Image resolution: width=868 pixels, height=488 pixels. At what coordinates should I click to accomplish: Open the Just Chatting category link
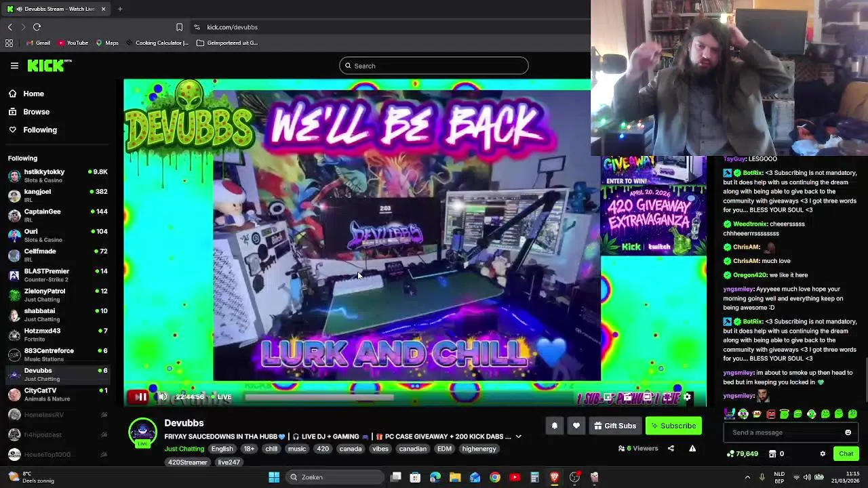pyautogui.click(x=184, y=449)
